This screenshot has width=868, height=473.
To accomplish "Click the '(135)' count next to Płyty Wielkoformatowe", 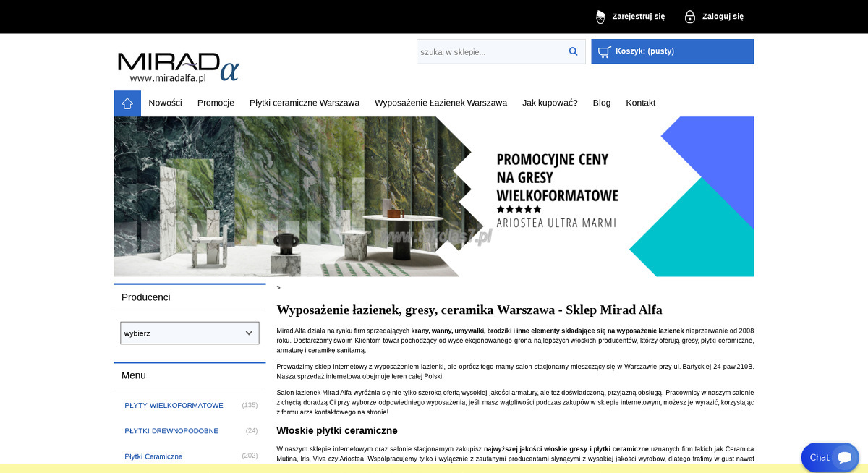I will [250, 406].
